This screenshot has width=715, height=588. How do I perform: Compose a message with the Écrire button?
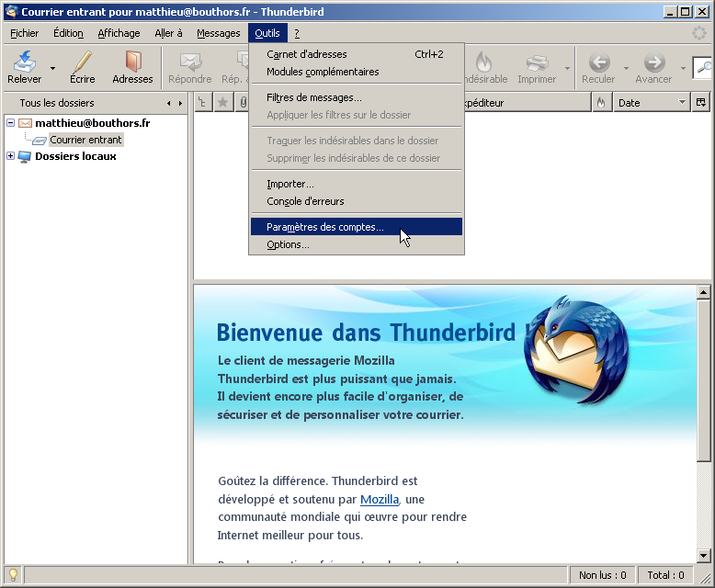[82, 62]
